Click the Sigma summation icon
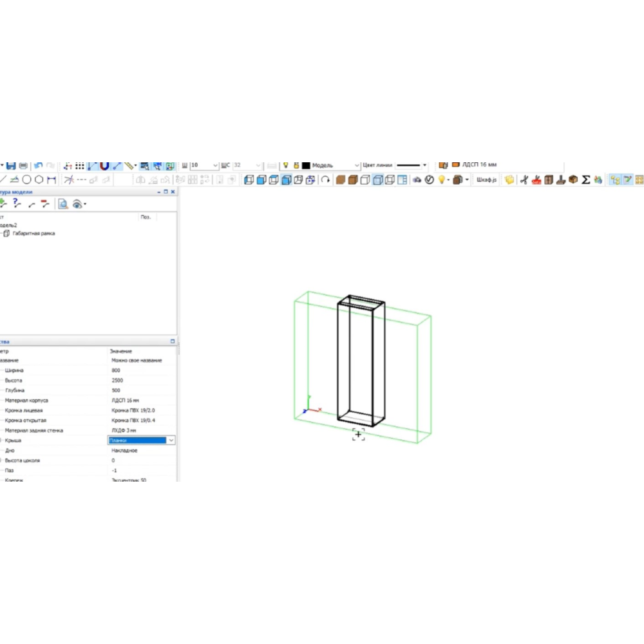Viewport: 644px width, 644px height. click(x=586, y=180)
